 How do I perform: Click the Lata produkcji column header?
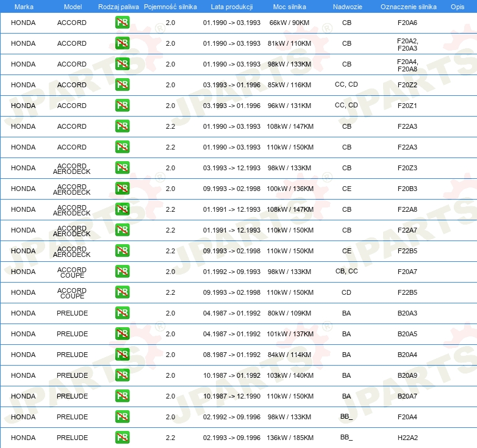[232, 7]
